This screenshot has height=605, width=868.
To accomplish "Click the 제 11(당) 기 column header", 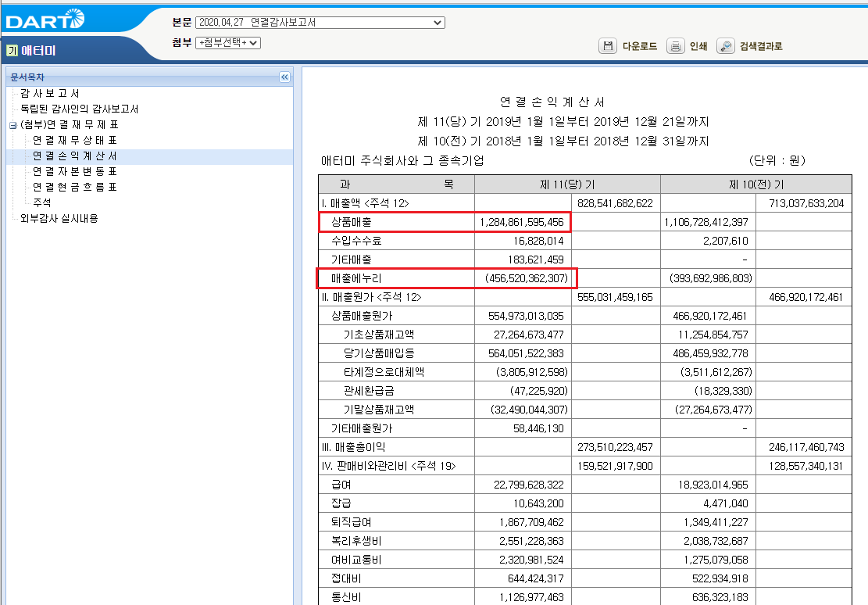I will (567, 184).
